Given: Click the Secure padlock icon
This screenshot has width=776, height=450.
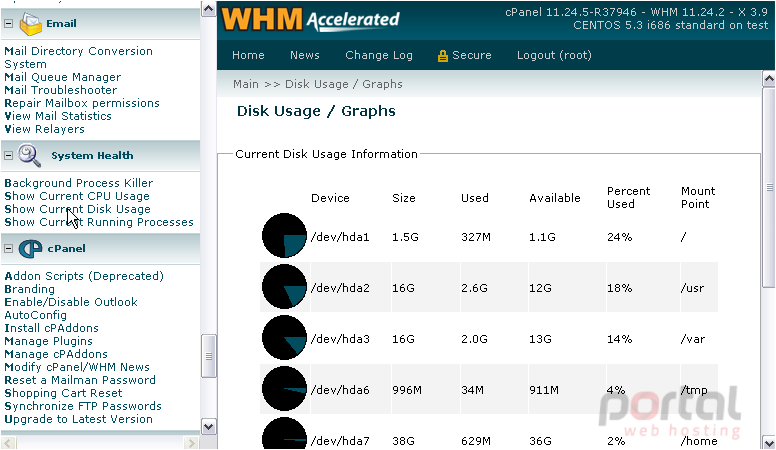Looking at the screenshot, I should [442, 55].
